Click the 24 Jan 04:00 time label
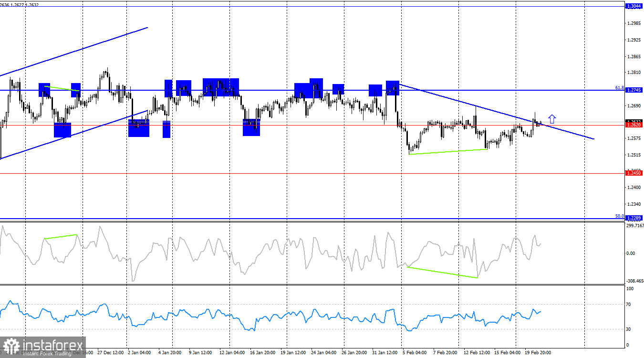Viewport: 644px width, 358px height. 324,353
